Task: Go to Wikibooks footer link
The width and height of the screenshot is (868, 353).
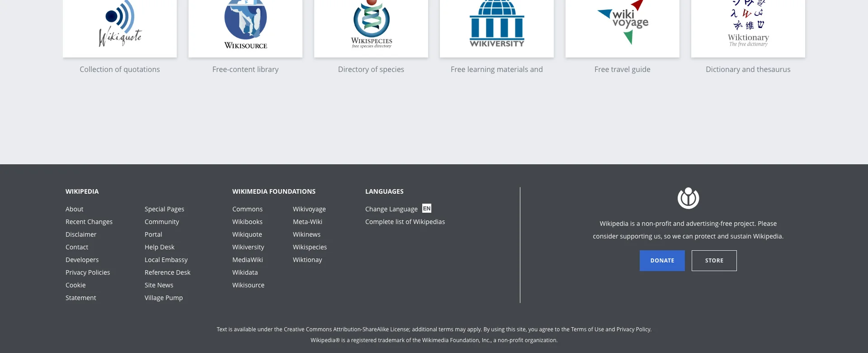Action: [247, 222]
